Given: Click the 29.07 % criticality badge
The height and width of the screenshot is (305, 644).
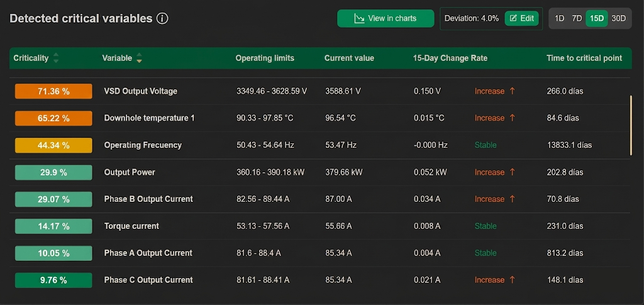Looking at the screenshot, I should [53, 199].
